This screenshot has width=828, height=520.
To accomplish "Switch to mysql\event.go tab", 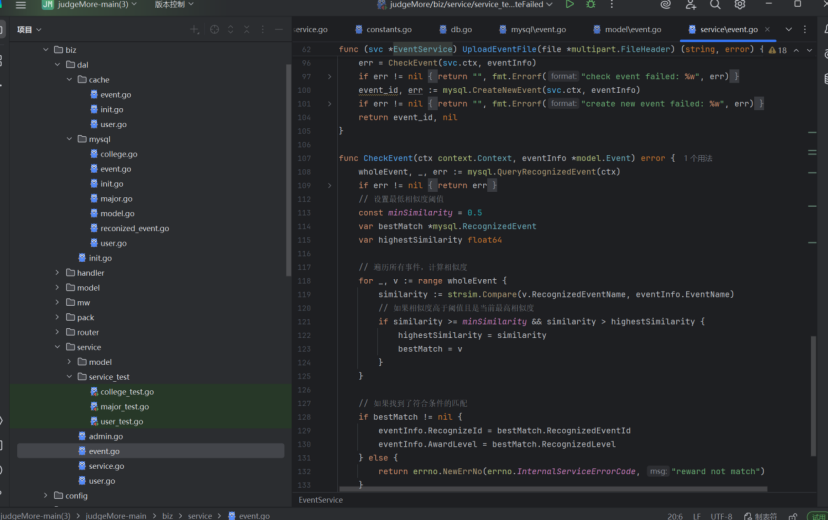I will [x=532, y=30].
